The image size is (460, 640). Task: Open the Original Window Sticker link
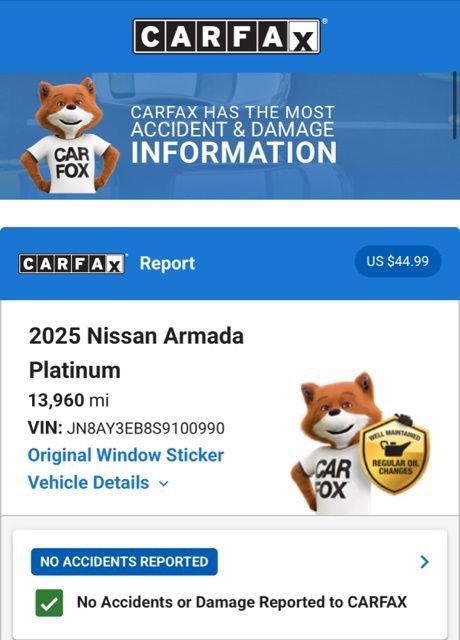click(126, 455)
